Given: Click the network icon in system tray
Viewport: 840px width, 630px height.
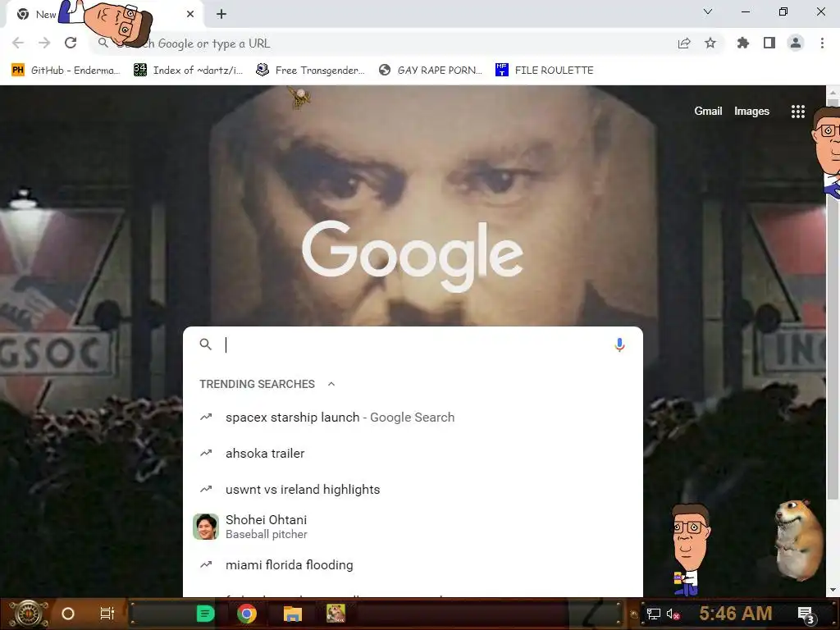Looking at the screenshot, I should click(654, 614).
